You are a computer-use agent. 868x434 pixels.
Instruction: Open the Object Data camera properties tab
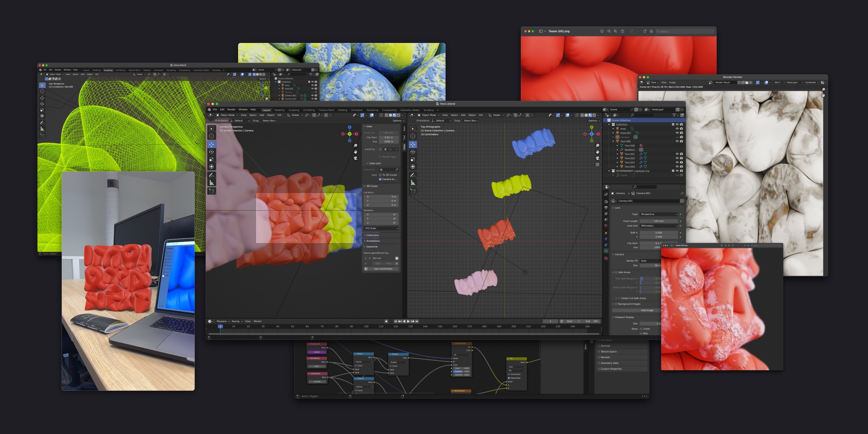tap(606, 251)
